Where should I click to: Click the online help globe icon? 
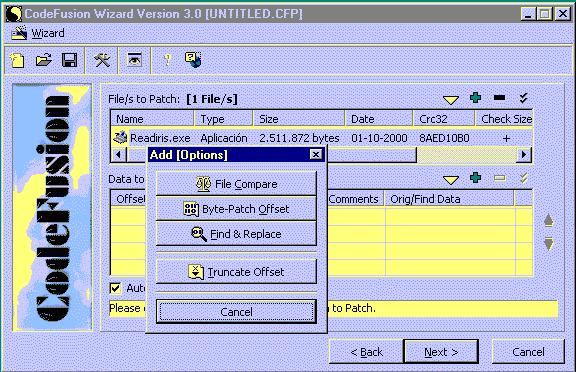click(x=193, y=60)
